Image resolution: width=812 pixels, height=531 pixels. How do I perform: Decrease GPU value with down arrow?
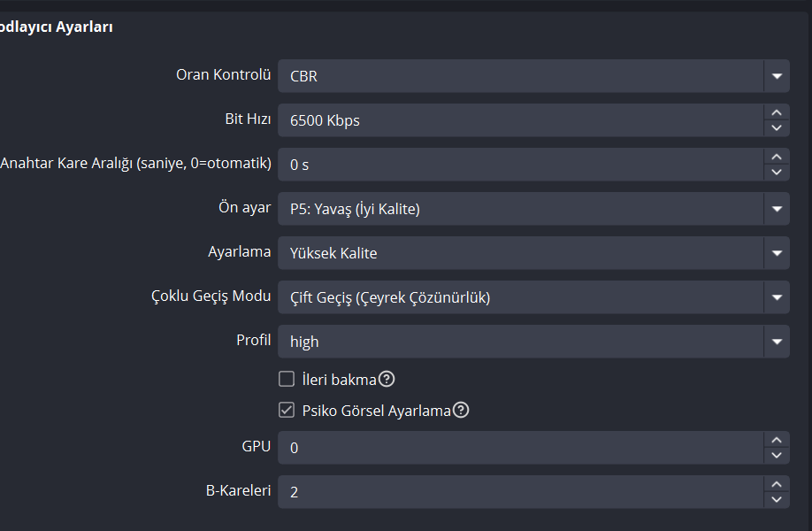click(x=777, y=456)
